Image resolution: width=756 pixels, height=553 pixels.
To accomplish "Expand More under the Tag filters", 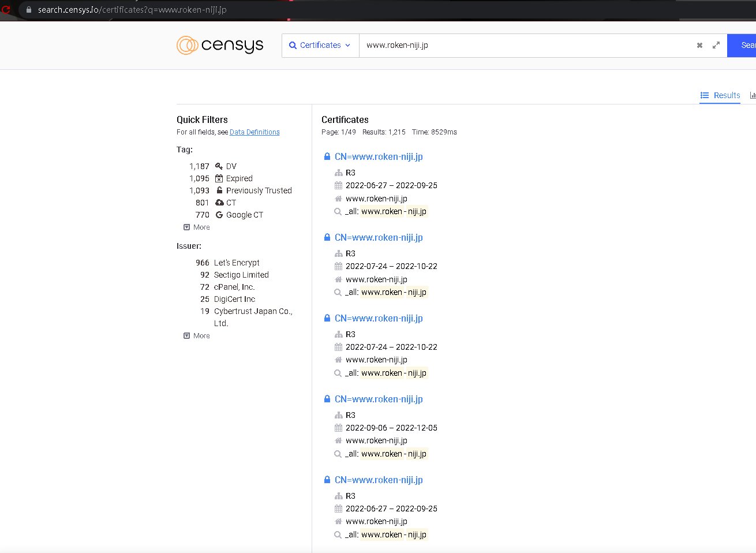I will [197, 227].
